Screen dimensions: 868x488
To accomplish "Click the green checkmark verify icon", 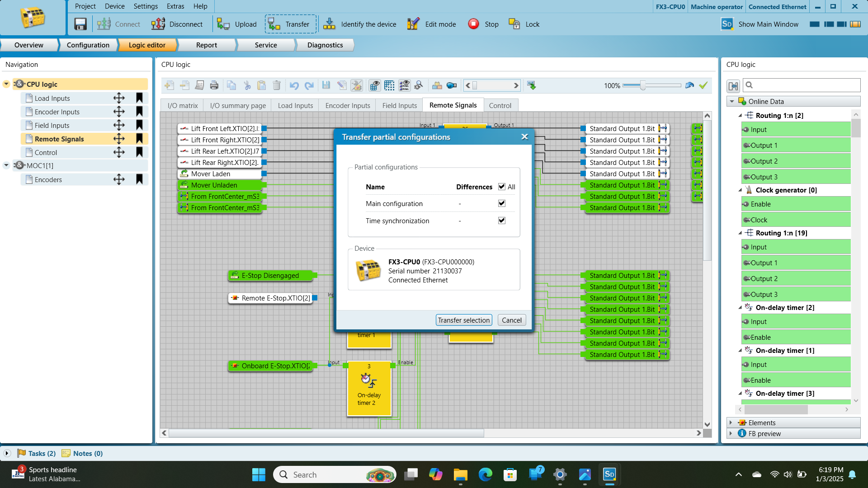I will coord(703,85).
